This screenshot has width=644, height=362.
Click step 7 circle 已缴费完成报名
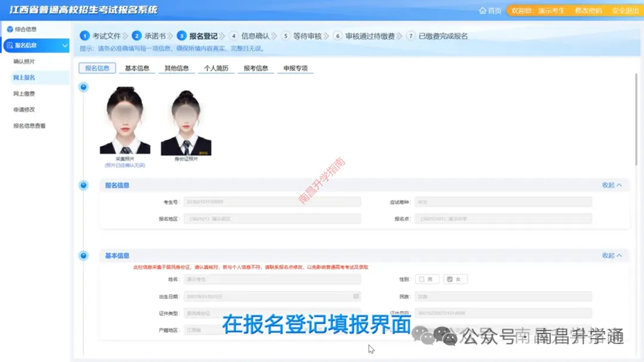tap(411, 36)
